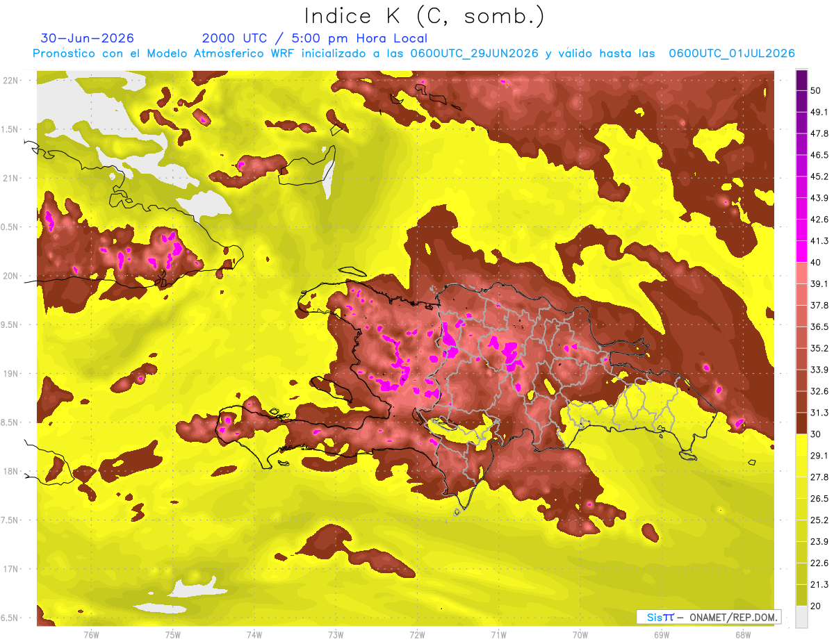Click the color bar label "23.9"
The width and height of the screenshot is (834, 644).
coord(819,542)
